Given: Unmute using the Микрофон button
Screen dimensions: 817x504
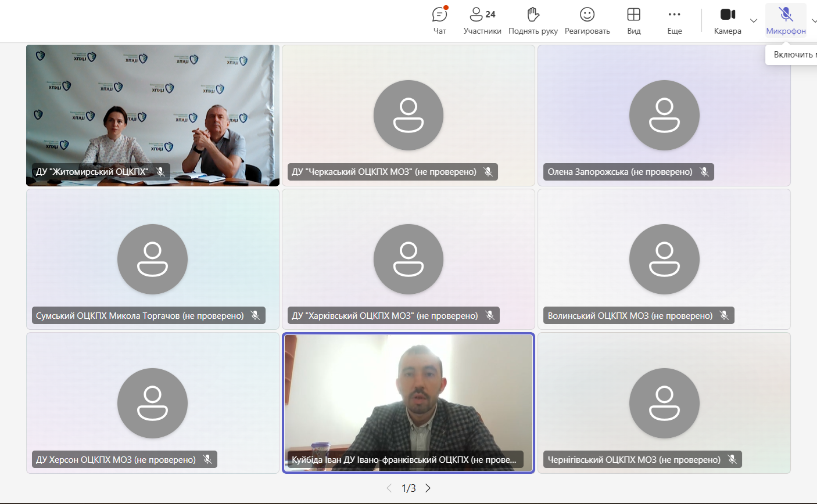Looking at the screenshot, I should coord(786,21).
